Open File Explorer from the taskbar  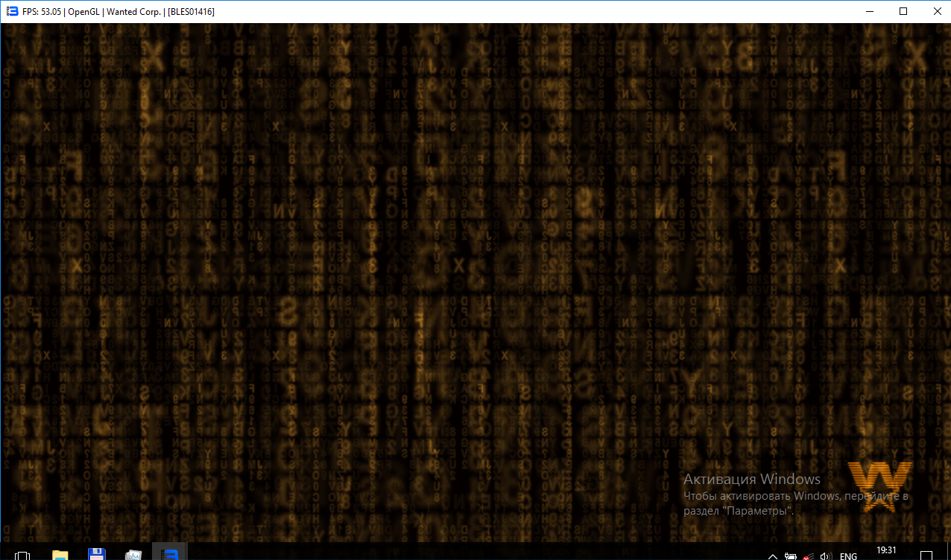pyautogui.click(x=60, y=555)
